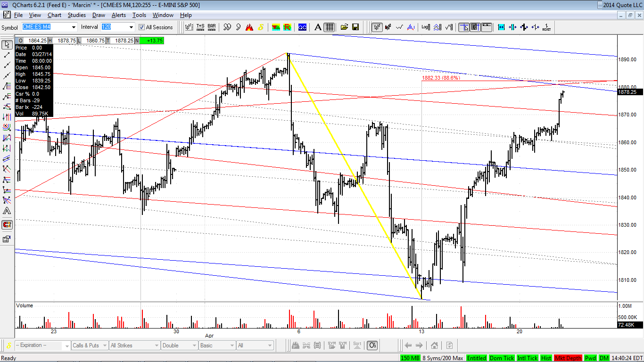Click the Mkt Depth status indicator
This screenshot has width=644, height=362.
click(x=568, y=358)
